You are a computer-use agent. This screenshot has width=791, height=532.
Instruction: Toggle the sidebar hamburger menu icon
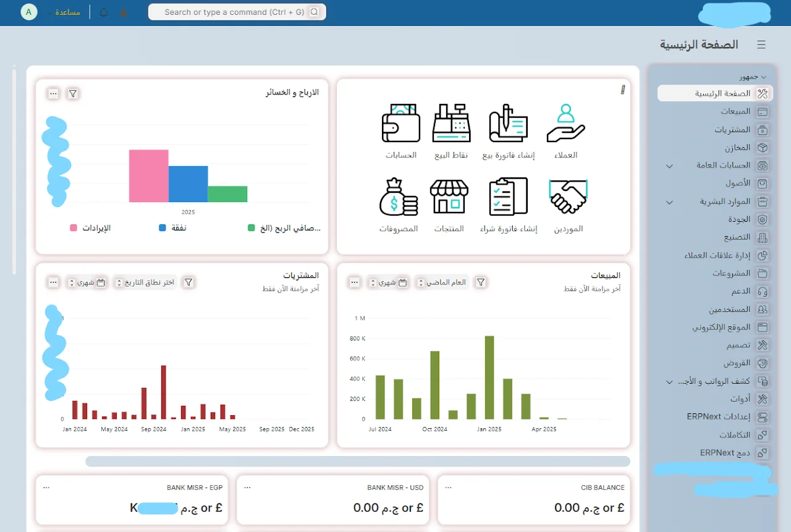(761, 44)
